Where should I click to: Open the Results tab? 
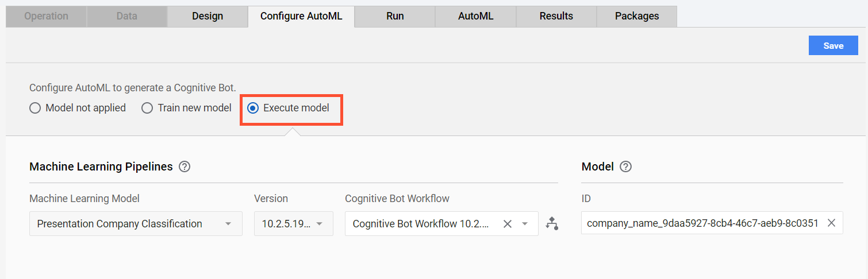[x=556, y=16]
